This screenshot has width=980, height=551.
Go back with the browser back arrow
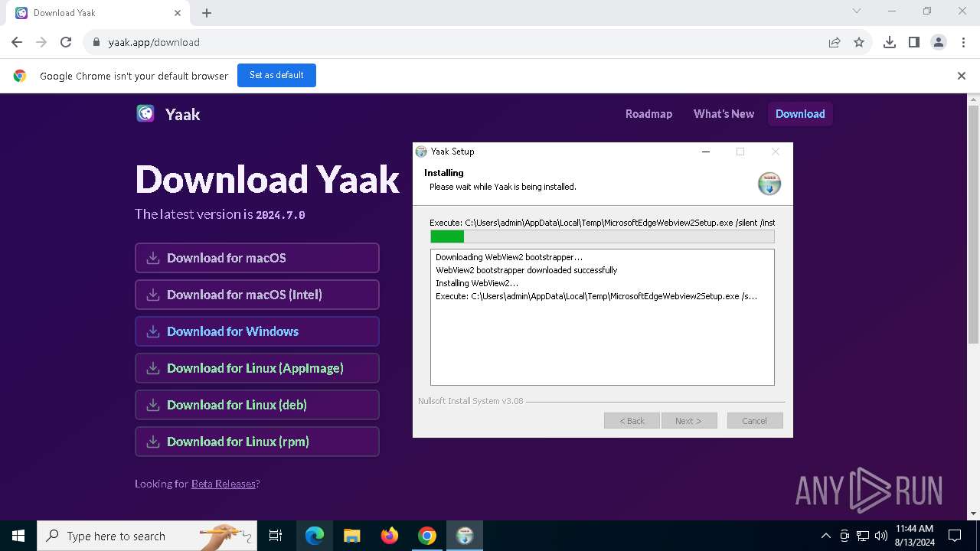tap(17, 42)
